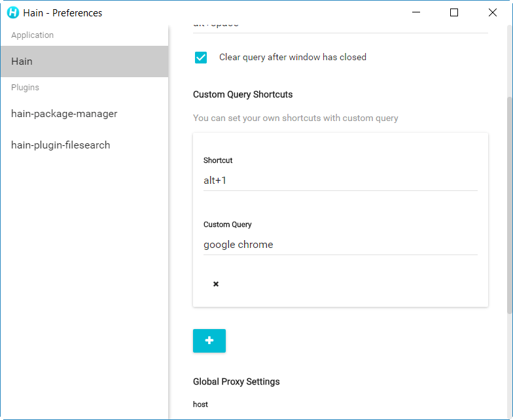Click the host label under proxy settings
This screenshot has height=420, width=513.
tap(200, 404)
